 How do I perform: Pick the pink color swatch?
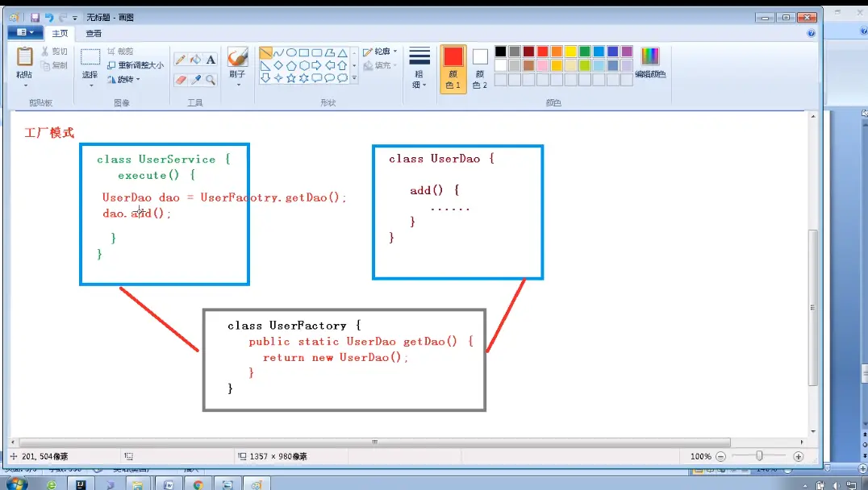click(x=542, y=65)
